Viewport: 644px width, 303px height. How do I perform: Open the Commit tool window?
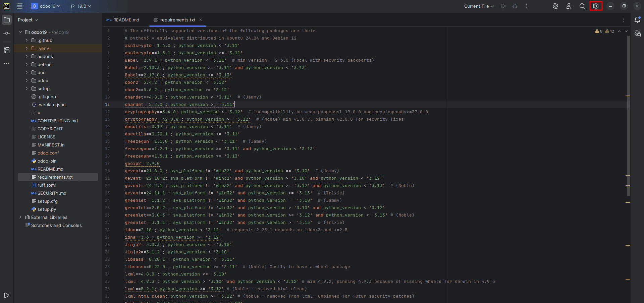[7, 33]
